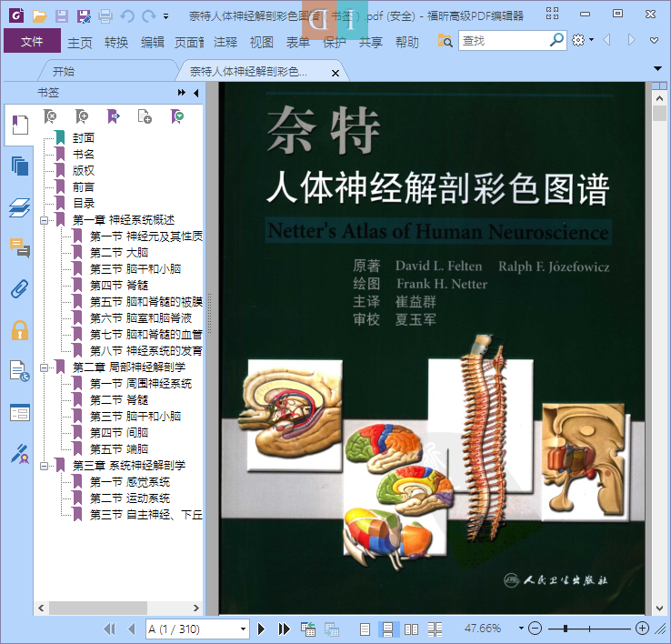
Task: Enable single page view mode
Action: click(x=365, y=629)
